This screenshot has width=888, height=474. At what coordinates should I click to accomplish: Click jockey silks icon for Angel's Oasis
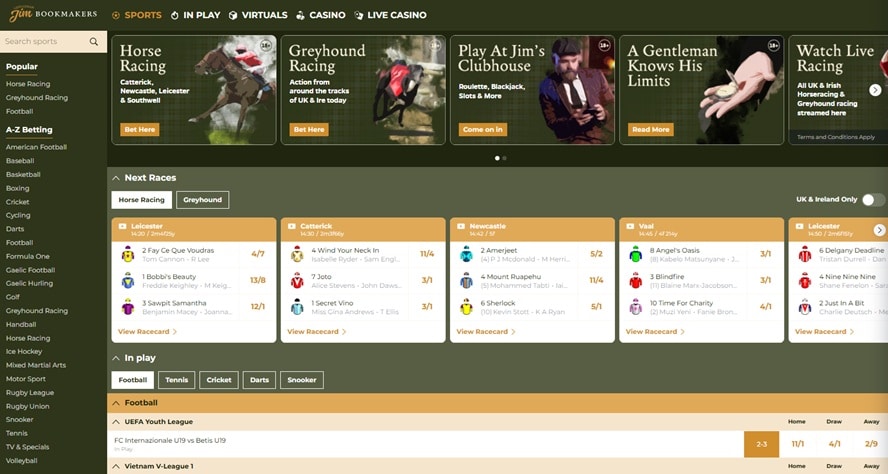[x=636, y=254]
